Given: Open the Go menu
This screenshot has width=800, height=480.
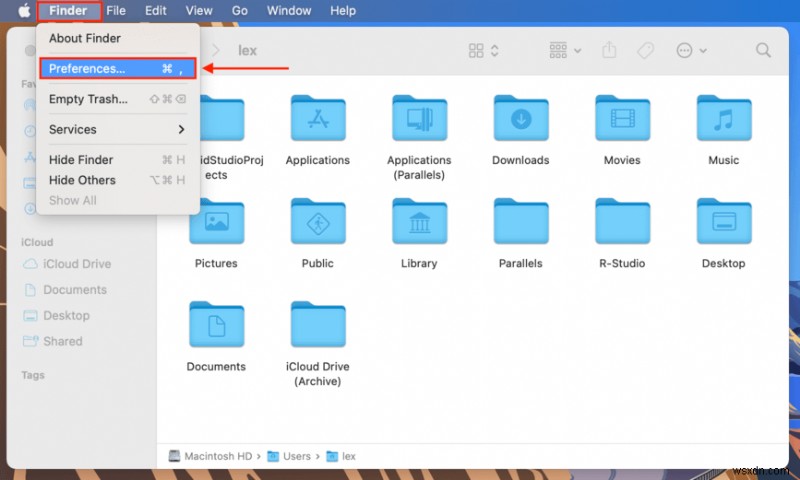Looking at the screenshot, I should (240, 11).
